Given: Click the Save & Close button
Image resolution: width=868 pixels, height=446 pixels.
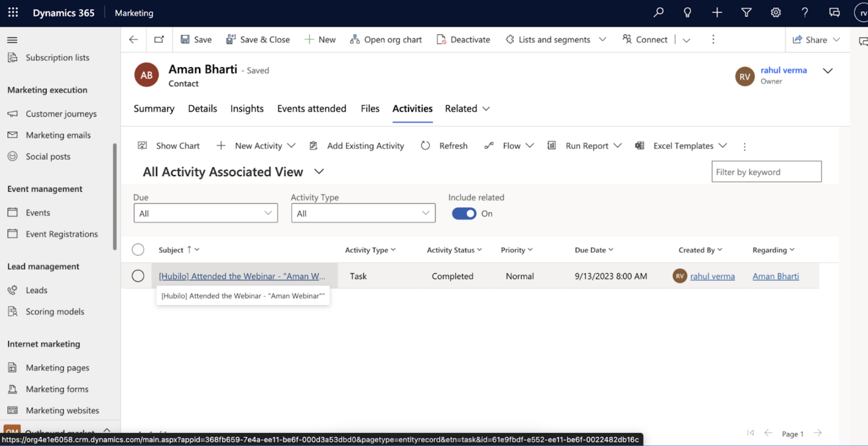Looking at the screenshot, I should click(258, 40).
